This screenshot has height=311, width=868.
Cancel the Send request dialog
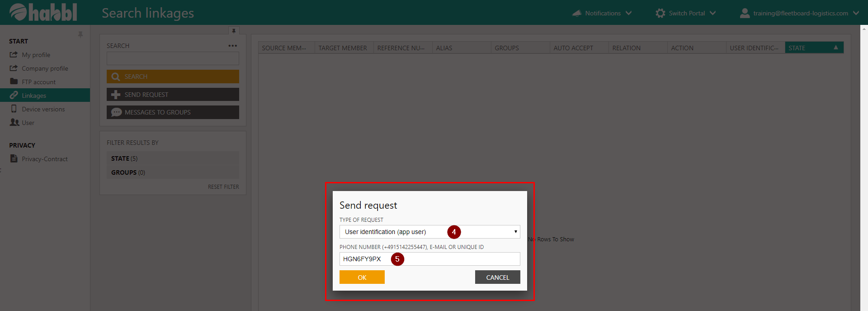[497, 277]
